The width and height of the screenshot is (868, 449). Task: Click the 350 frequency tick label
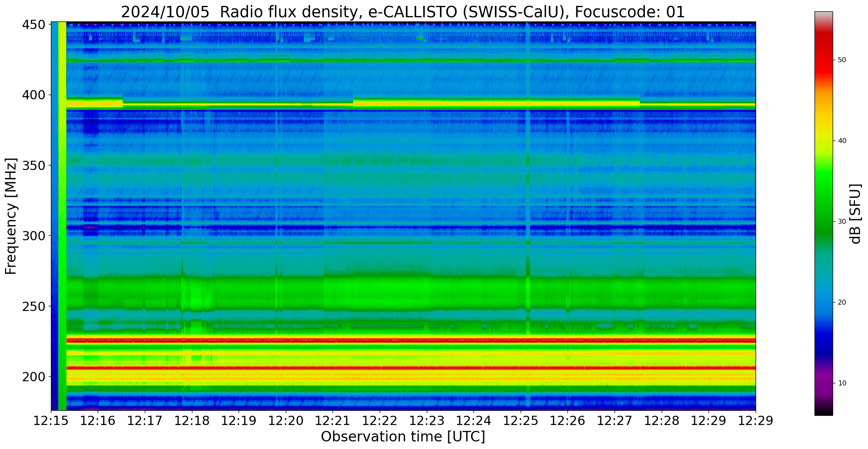point(33,165)
